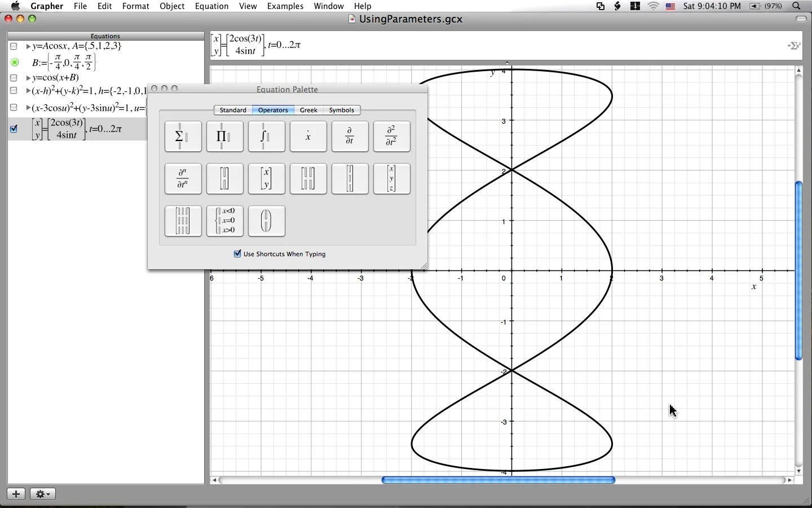Click the graph scroll left arrow

[x=214, y=480]
